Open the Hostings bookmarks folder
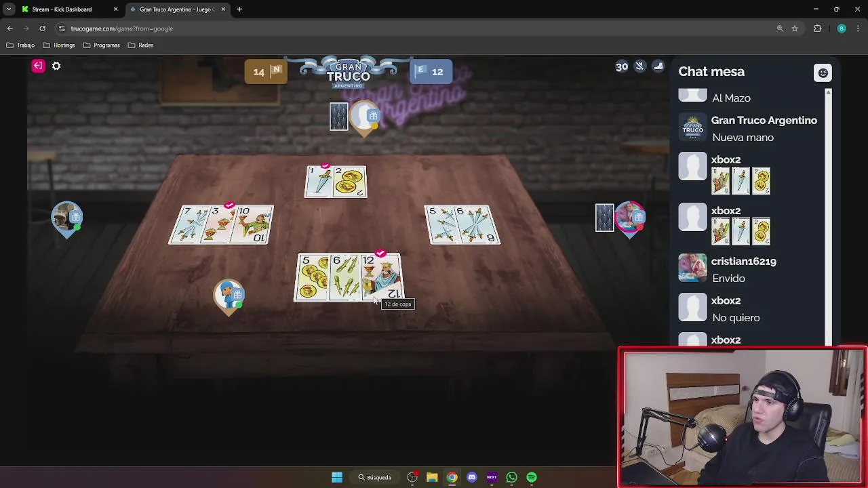Image resolution: width=868 pixels, height=488 pixels. pyautogui.click(x=59, y=45)
